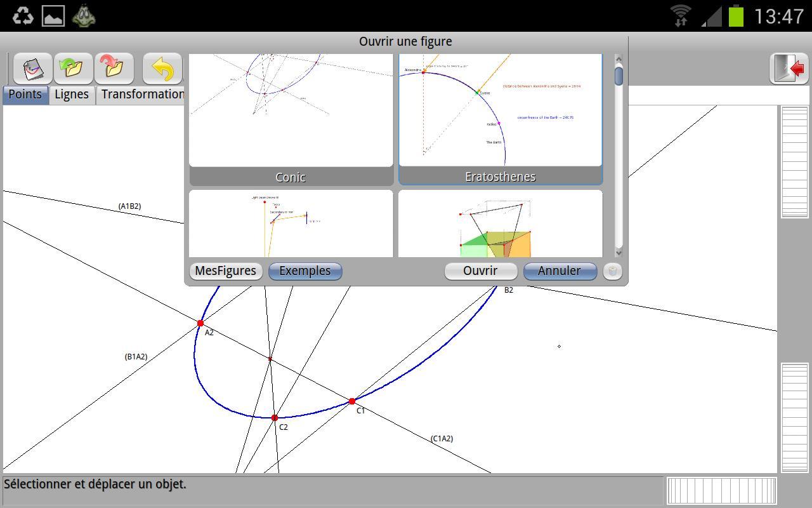Image resolution: width=812 pixels, height=508 pixels.
Task: Tap the picture notification icon in status bar
Action: [53, 16]
